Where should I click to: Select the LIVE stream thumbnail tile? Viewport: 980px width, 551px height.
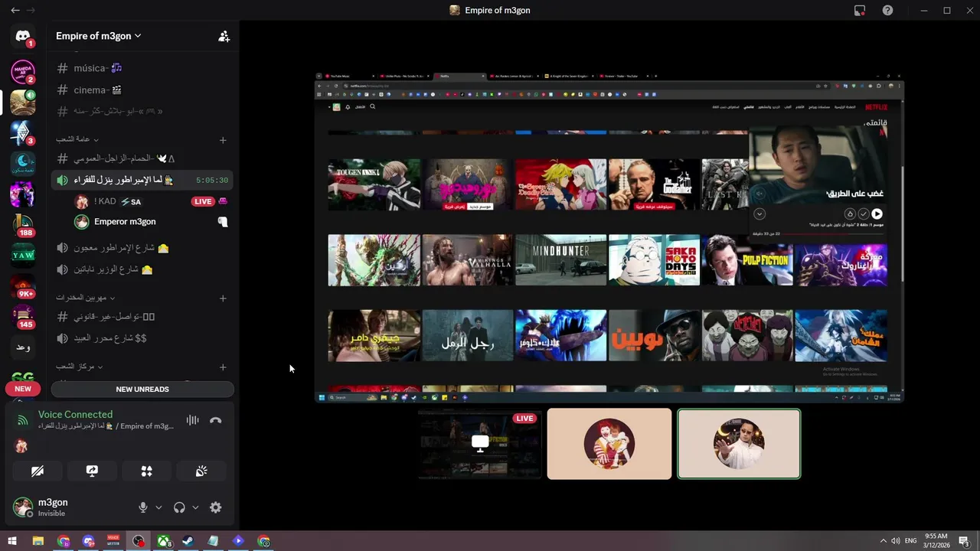pyautogui.click(x=480, y=444)
